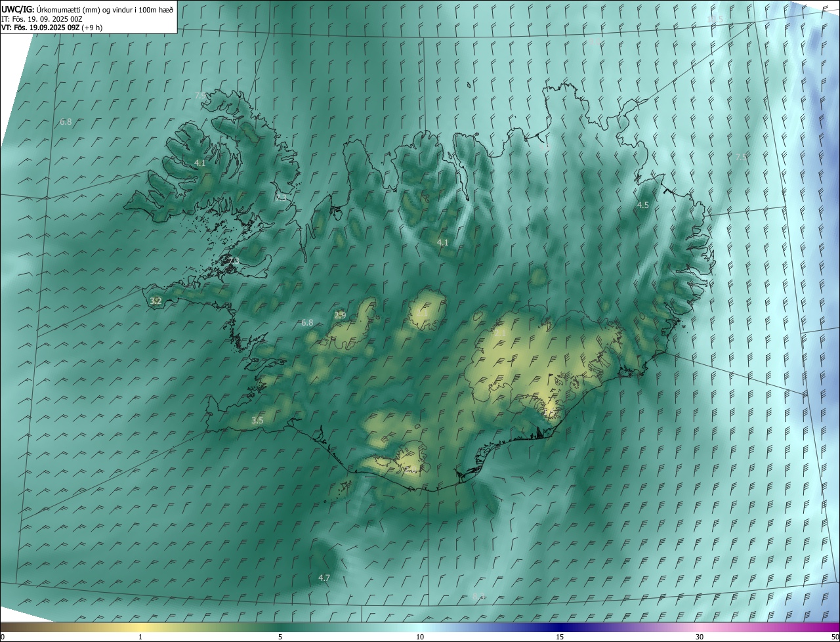Click the 4.1 value in north-central Iceland

pyautogui.click(x=443, y=243)
